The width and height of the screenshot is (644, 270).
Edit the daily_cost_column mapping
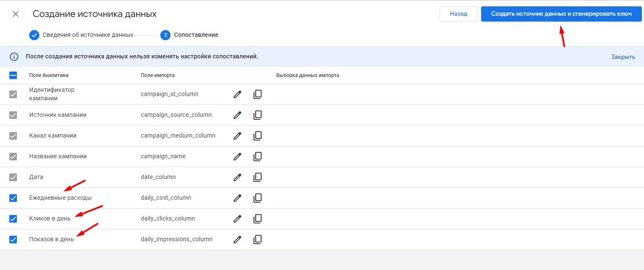point(237,198)
